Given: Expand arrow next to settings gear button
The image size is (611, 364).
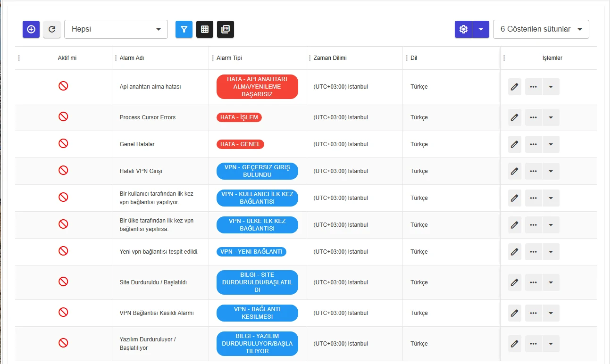Looking at the screenshot, I should click(x=481, y=29).
